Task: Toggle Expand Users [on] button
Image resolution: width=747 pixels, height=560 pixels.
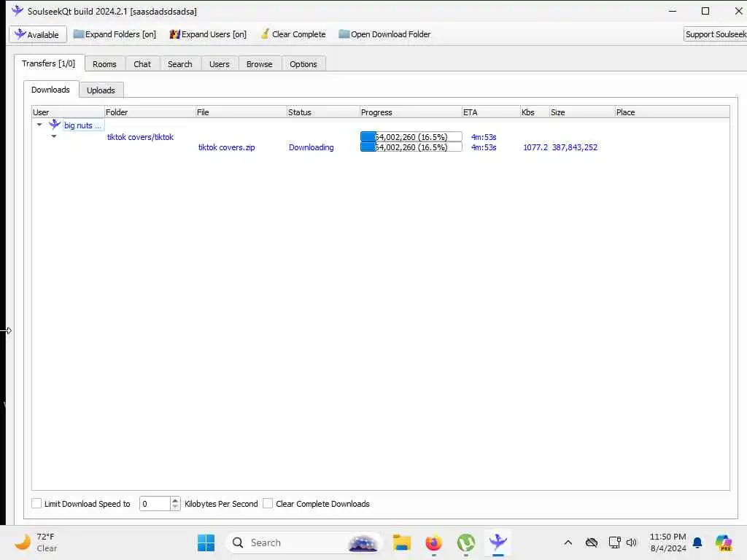Action: (x=208, y=34)
